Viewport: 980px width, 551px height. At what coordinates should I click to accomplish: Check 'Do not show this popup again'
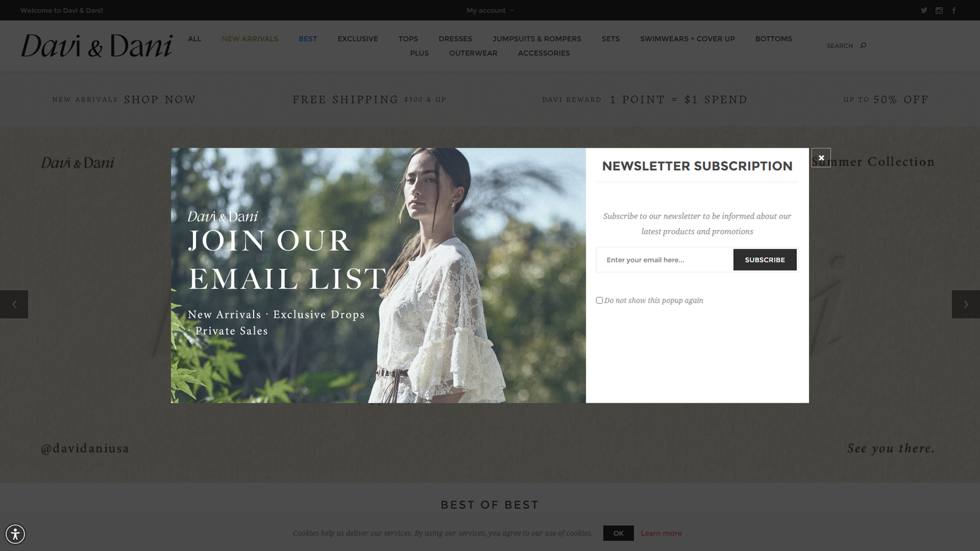(599, 300)
